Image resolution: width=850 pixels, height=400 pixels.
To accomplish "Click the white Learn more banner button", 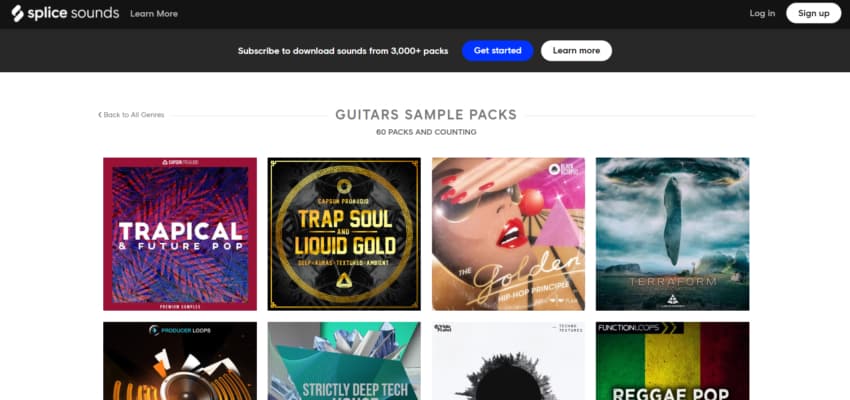I will pyautogui.click(x=576, y=50).
